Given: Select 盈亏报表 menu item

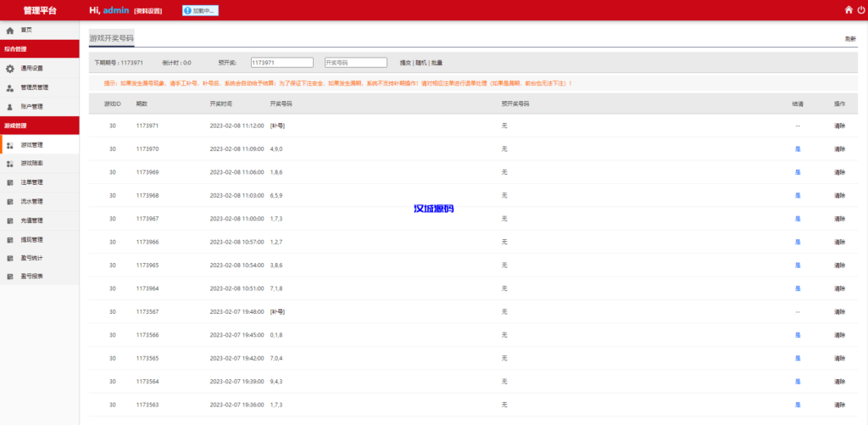Looking at the screenshot, I should coord(31,277).
